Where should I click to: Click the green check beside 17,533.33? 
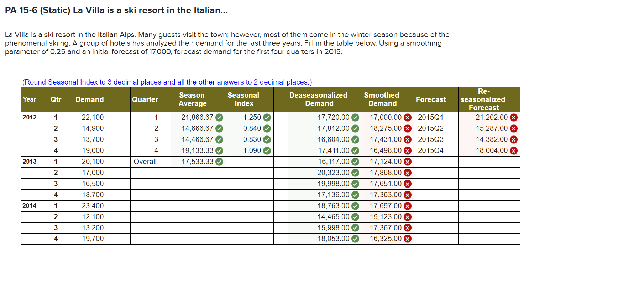pos(219,162)
